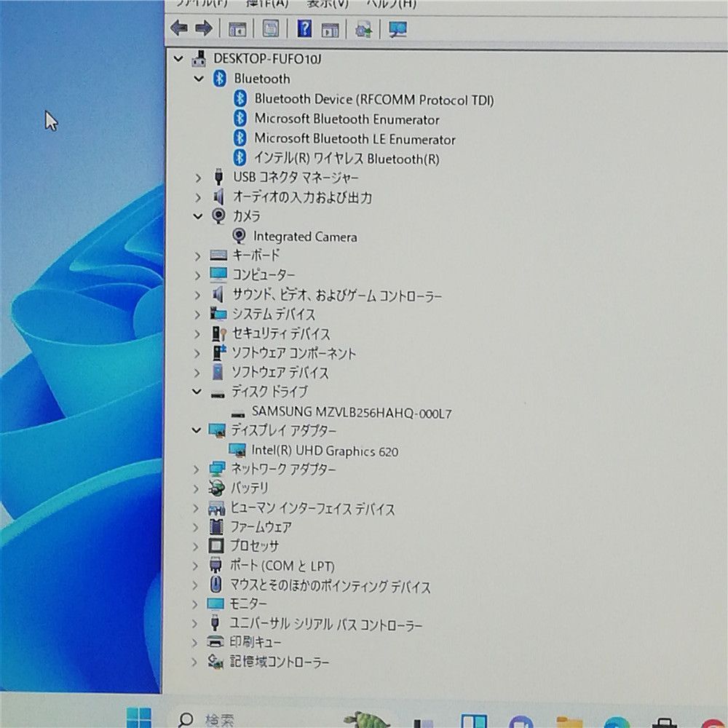Collapse the Bluetooth category chevron

coord(199,79)
